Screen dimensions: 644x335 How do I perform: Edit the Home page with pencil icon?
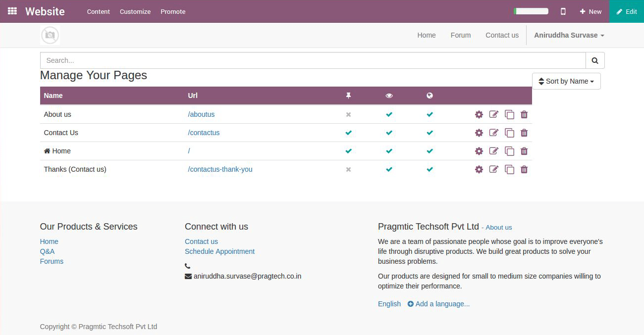point(494,151)
